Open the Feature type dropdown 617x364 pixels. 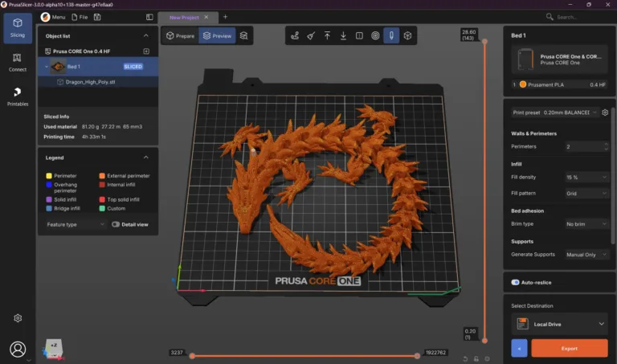point(76,224)
